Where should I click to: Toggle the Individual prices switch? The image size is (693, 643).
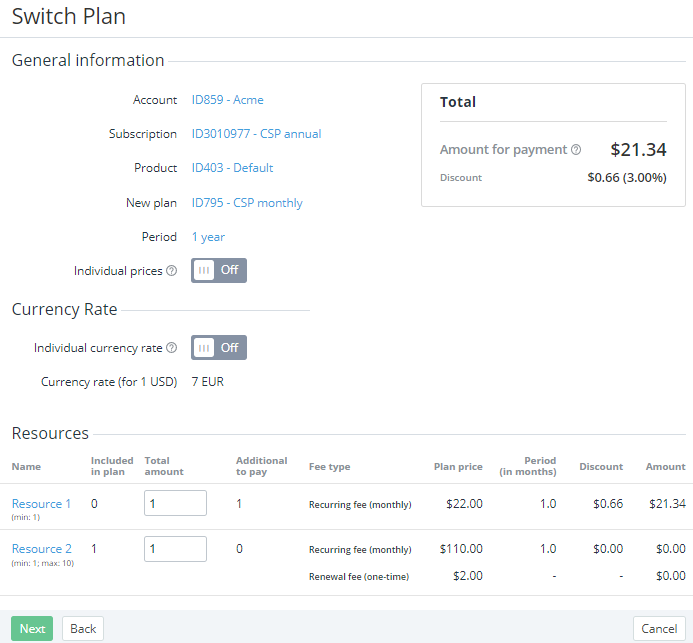click(218, 270)
